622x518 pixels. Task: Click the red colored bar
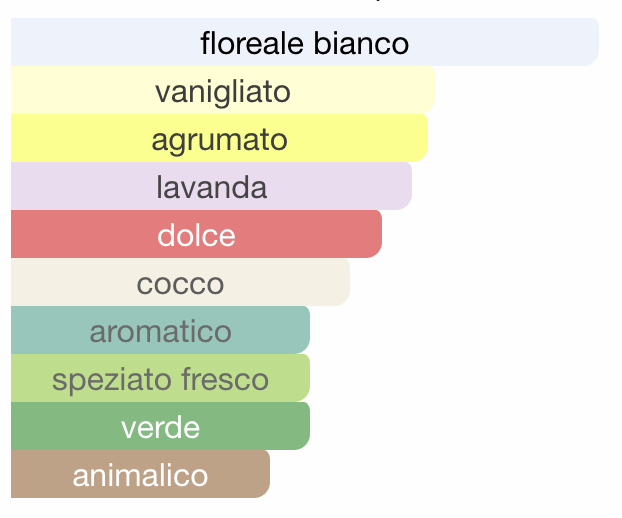(x=196, y=234)
